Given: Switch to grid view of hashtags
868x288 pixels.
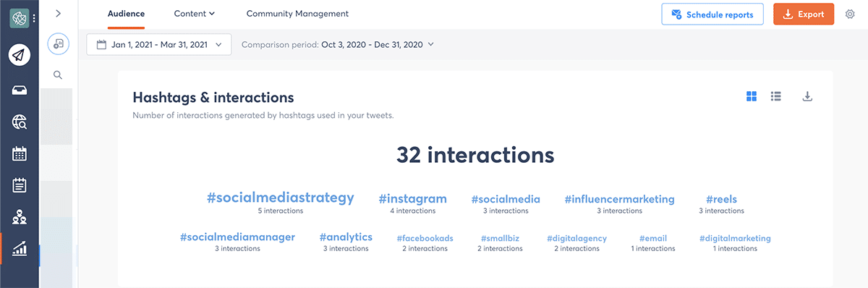Looking at the screenshot, I should (752, 96).
